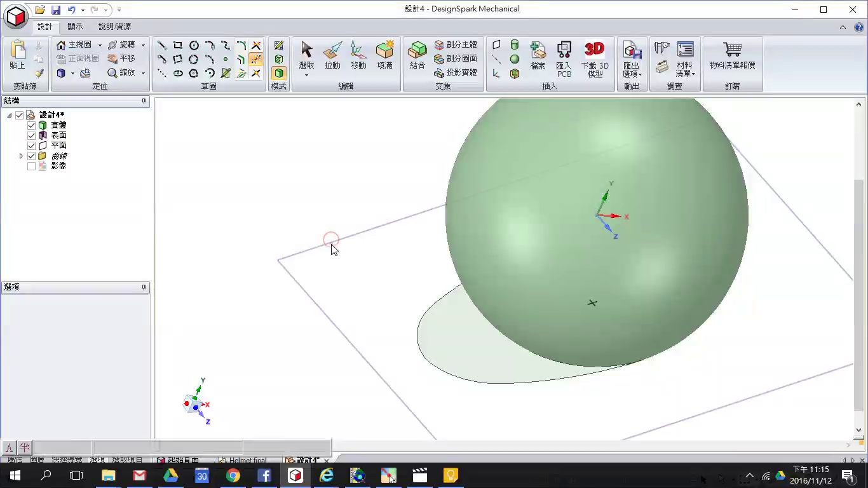This screenshot has height=488, width=868.
Task: Open the 縮放 dropdown arrow
Action: 143,73
